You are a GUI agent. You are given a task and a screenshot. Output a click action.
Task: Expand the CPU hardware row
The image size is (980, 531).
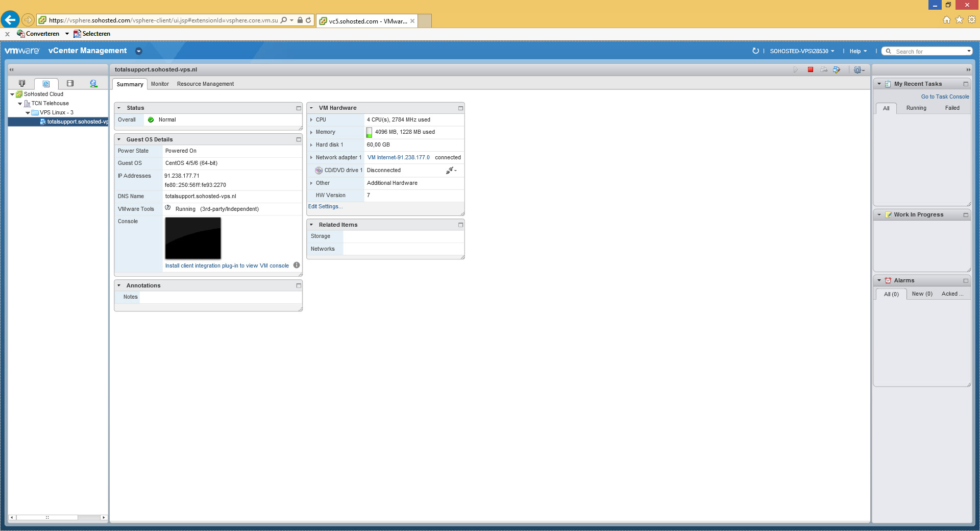coord(311,120)
